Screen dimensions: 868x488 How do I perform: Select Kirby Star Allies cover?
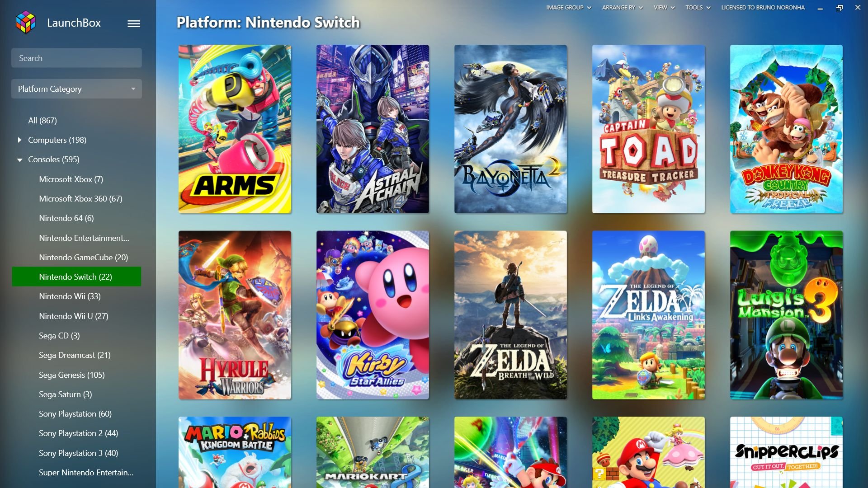point(373,315)
